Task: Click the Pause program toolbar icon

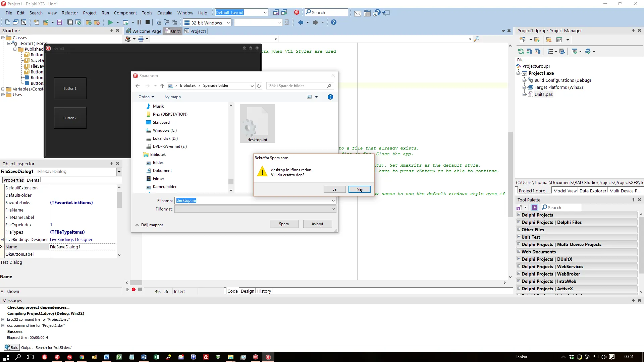Action: click(x=139, y=22)
